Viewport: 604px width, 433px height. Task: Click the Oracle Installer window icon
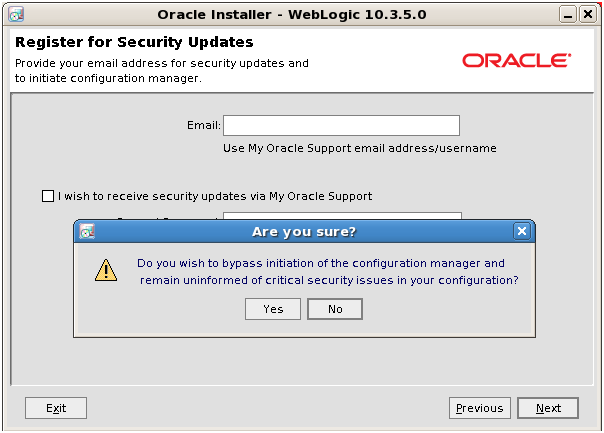point(16,15)
